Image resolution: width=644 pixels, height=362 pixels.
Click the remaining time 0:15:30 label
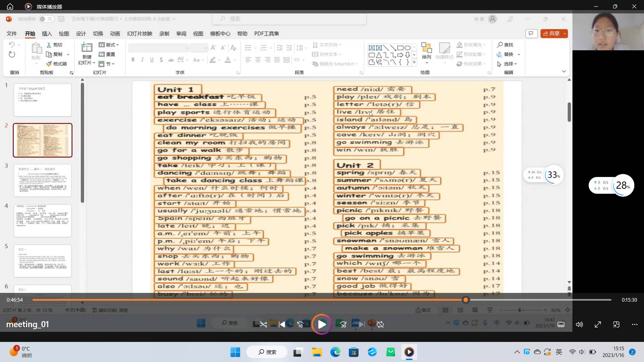629,300
